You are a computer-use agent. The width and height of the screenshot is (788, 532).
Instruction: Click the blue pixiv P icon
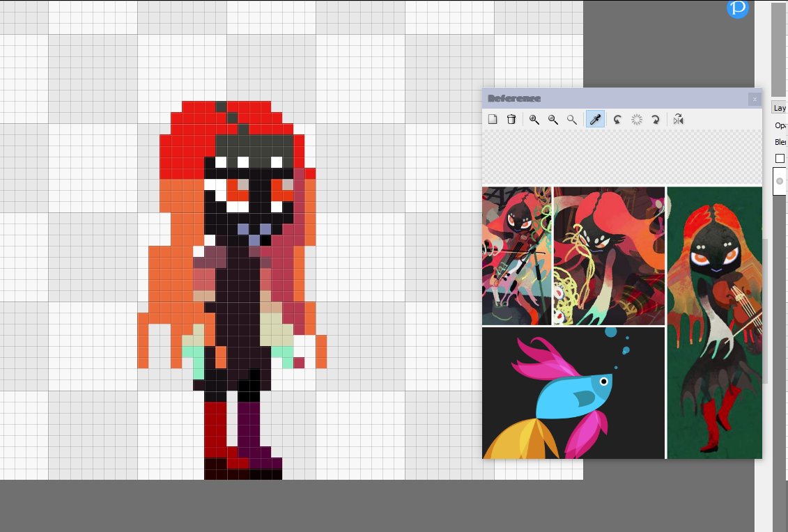click(x=738, y=8)
